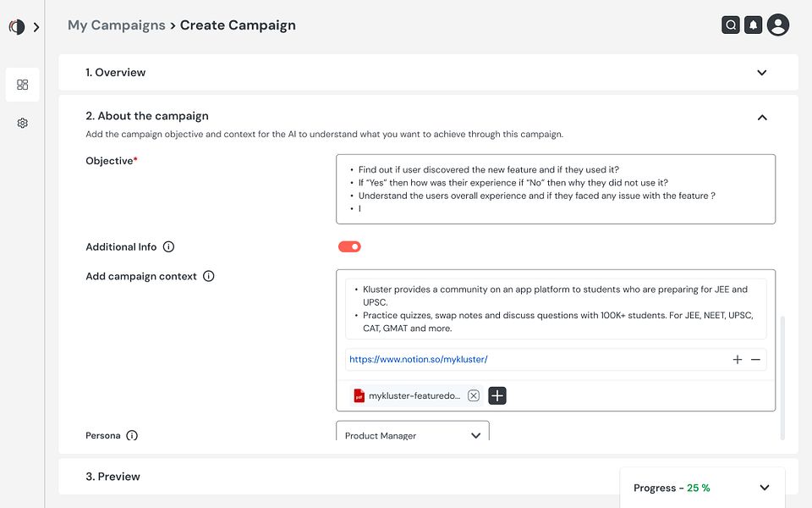Open the user profile avatar

coord(778,25)
